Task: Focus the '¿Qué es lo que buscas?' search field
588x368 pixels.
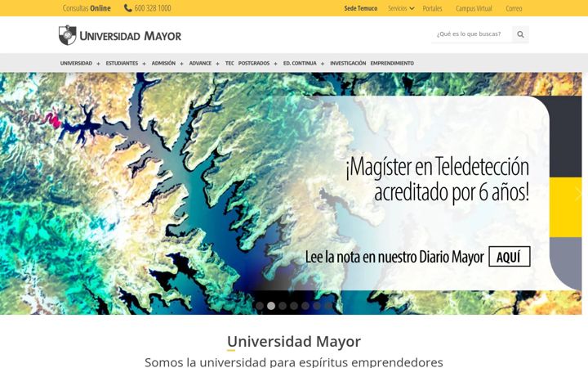Action: 471,34
